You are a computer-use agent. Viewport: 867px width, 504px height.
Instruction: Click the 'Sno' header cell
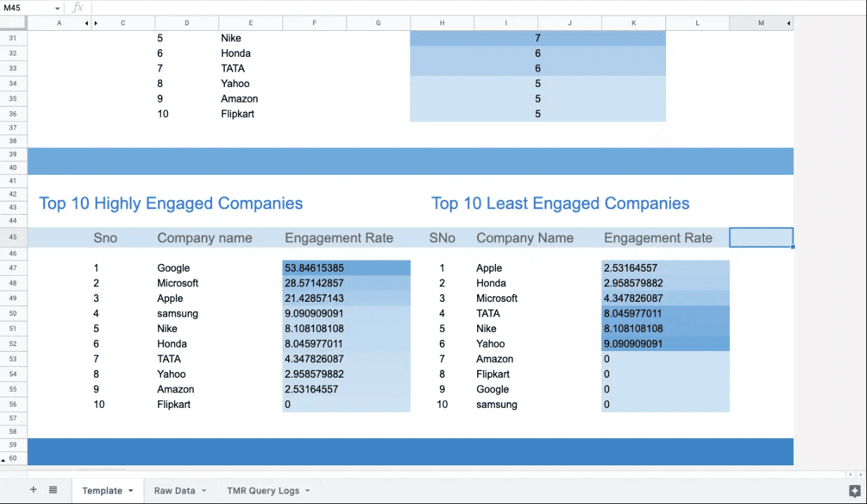[x=105, y=238]
